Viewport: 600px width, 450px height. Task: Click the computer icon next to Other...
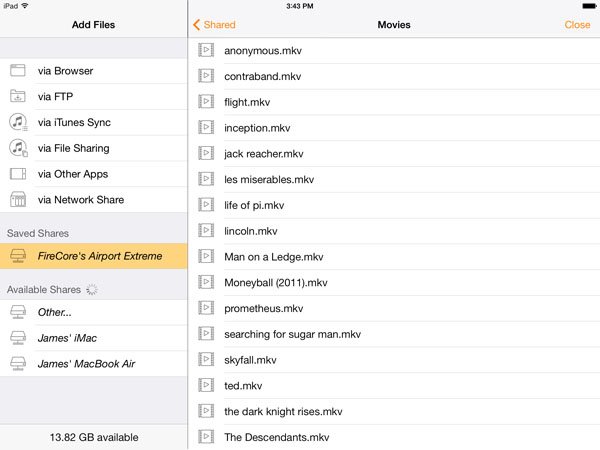tap(18, 312)
